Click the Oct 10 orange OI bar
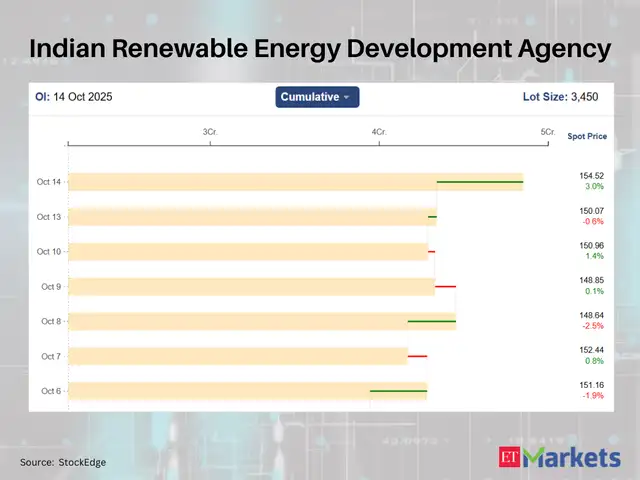Screen dimensions: 640x480 point(248,252)
